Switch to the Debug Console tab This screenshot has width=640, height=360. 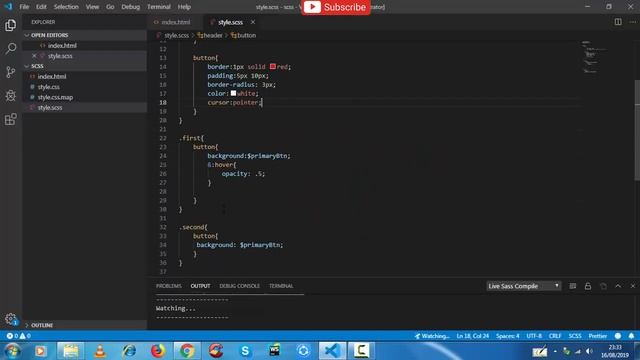(x=240, y=286)
